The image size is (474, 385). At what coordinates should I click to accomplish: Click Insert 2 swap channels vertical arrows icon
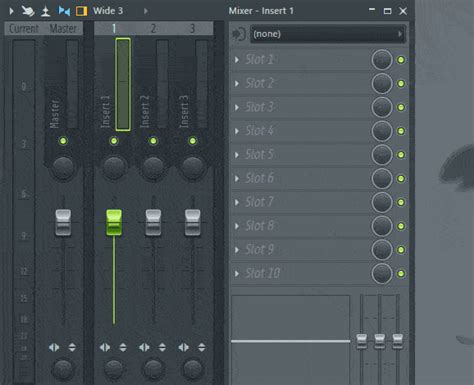coord(162,348)
